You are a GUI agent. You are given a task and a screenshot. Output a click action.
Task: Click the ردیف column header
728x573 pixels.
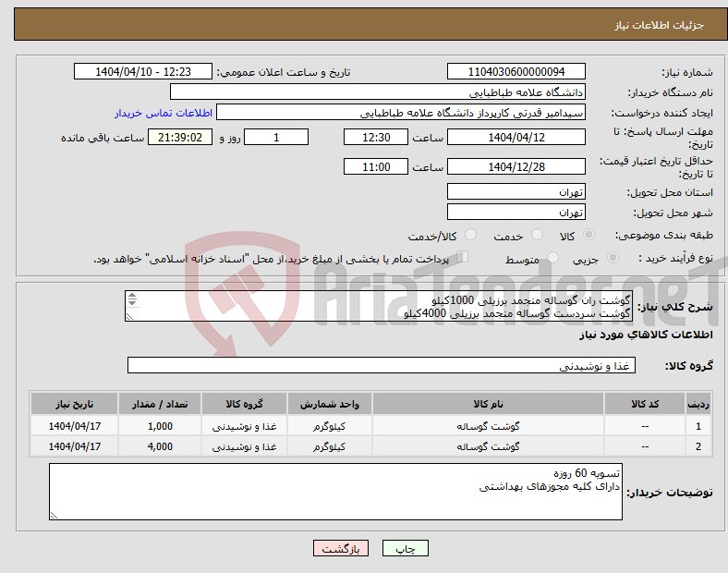click(698, 404)
